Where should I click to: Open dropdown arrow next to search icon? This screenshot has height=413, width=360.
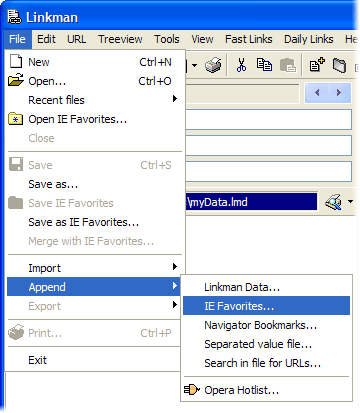tap(350, 201)
